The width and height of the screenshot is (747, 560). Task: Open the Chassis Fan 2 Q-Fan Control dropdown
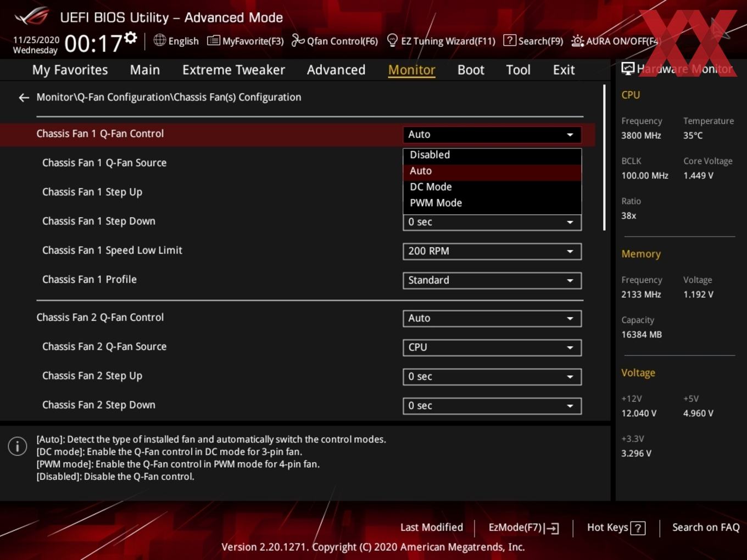point(492,318)
